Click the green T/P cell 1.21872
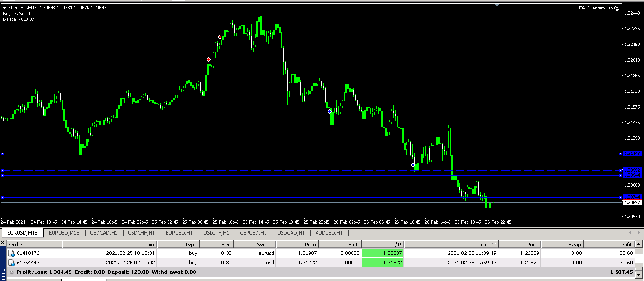Viewport: 644px width, 281px height. [382, 263]
